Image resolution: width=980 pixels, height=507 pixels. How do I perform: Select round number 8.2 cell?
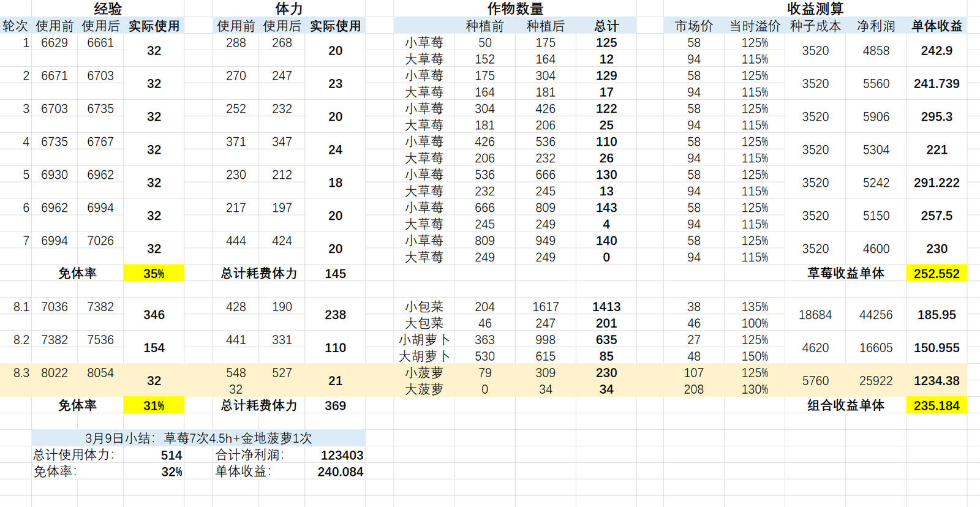point(21,339)
